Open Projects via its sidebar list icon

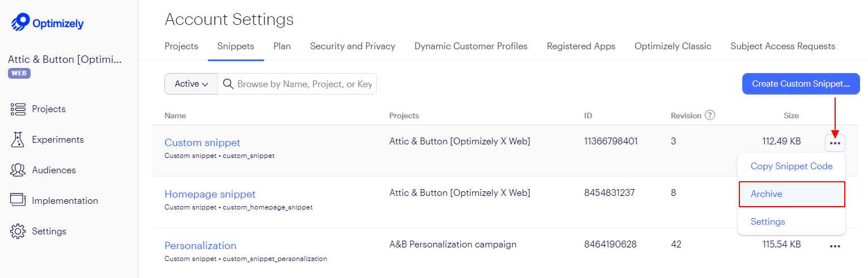click(x=18, y=109)
